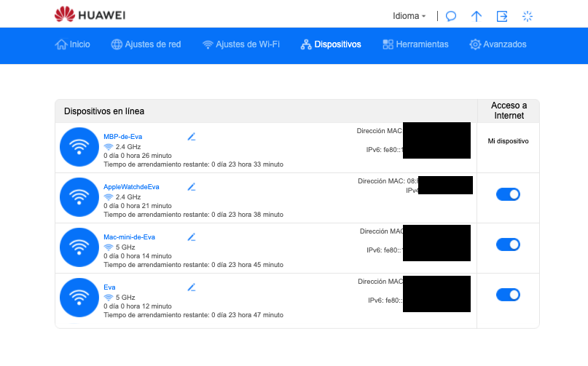This screenshot has height=366, width=588.
Task: Click the edit pencil next to Mac-mini-de-Eva
Action: click(x=192, y=236)
